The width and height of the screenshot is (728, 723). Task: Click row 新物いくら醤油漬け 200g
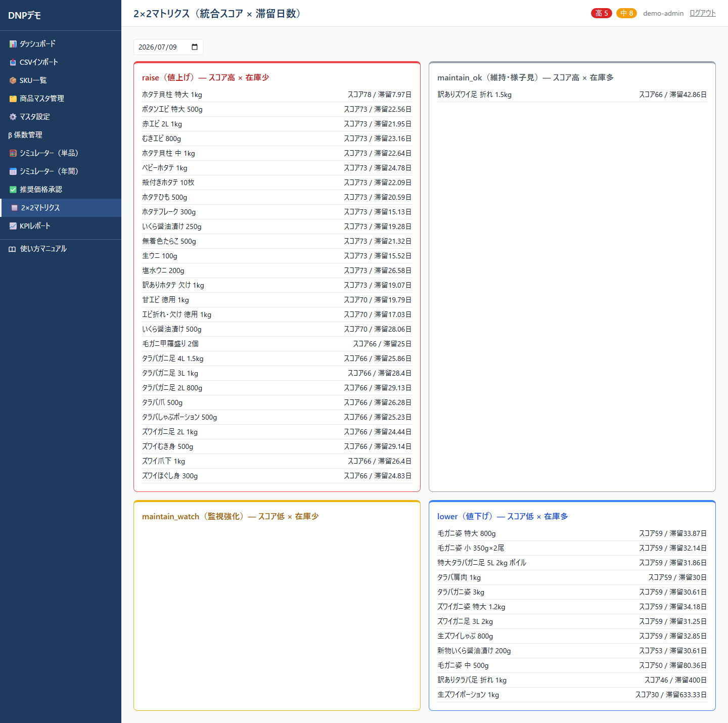click(x=572, y=651)
